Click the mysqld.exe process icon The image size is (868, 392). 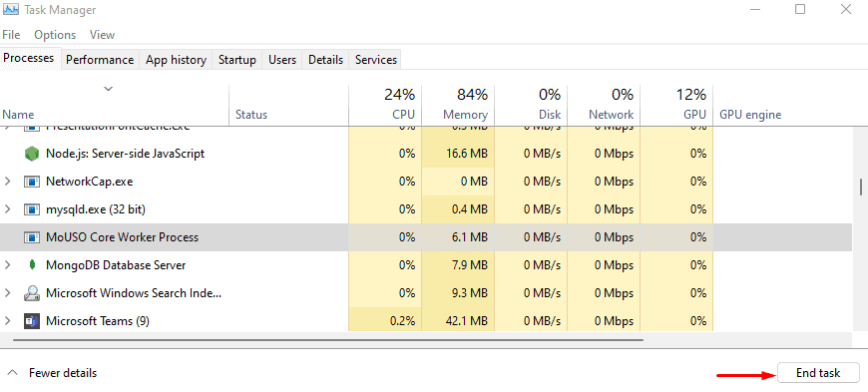32,209
